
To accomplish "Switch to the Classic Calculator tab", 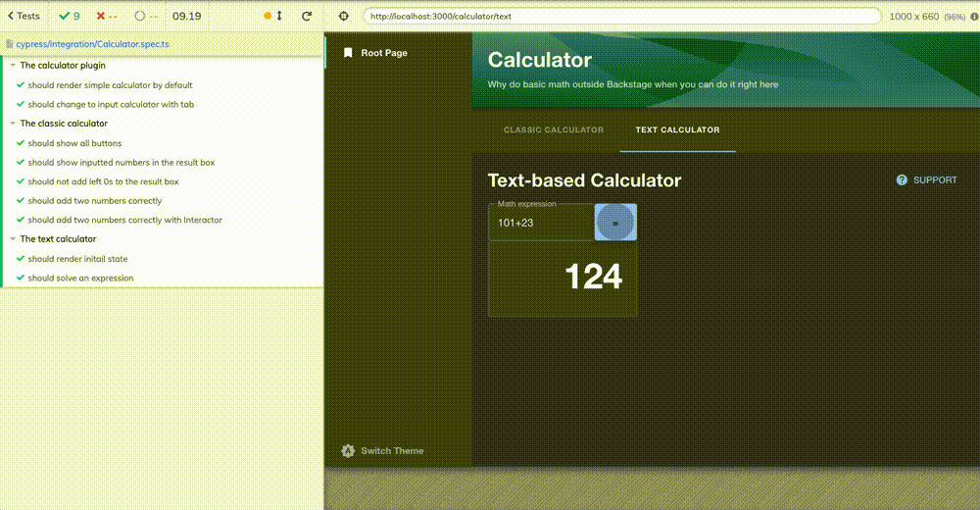I will [x=554, y=130].
